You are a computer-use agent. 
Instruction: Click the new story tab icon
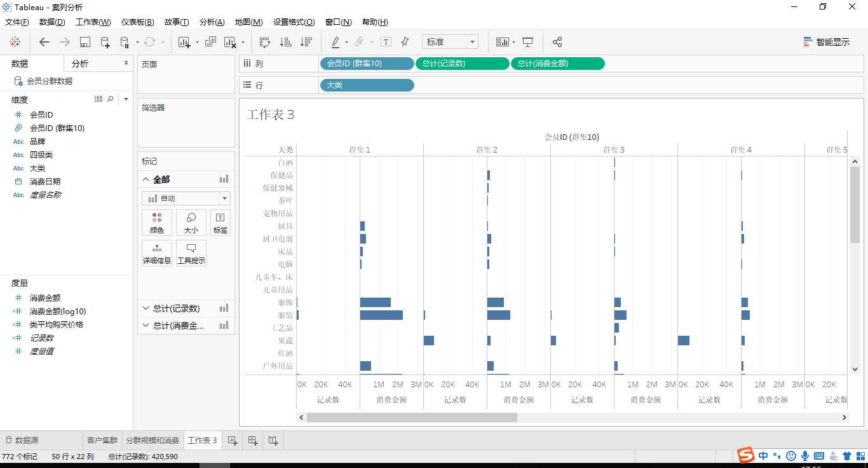273,440
